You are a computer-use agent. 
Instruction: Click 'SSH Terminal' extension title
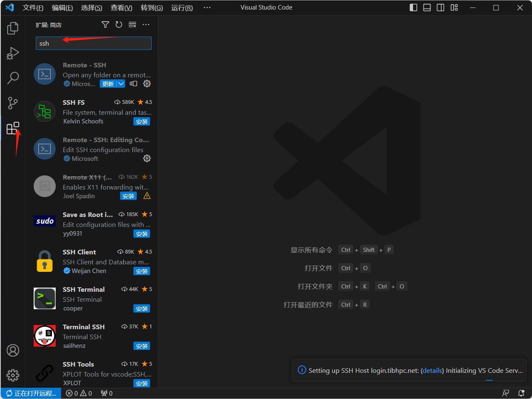pyautogui.click(x=84, y=289)
